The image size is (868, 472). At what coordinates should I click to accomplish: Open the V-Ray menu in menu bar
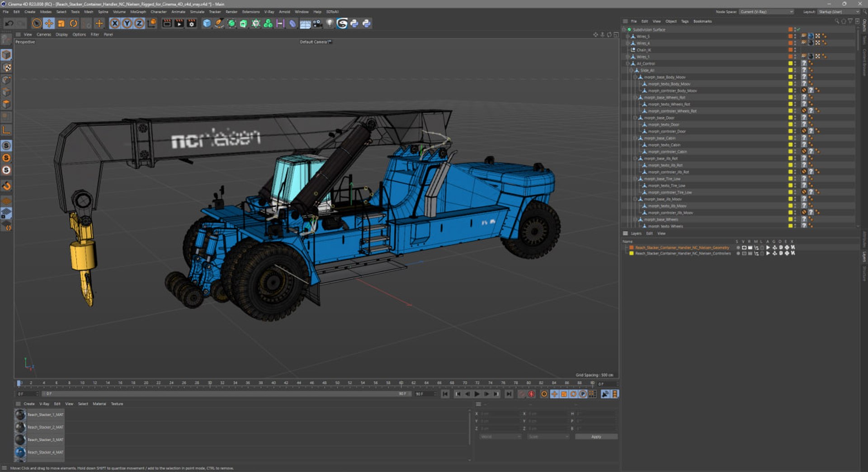coord(269,12)
